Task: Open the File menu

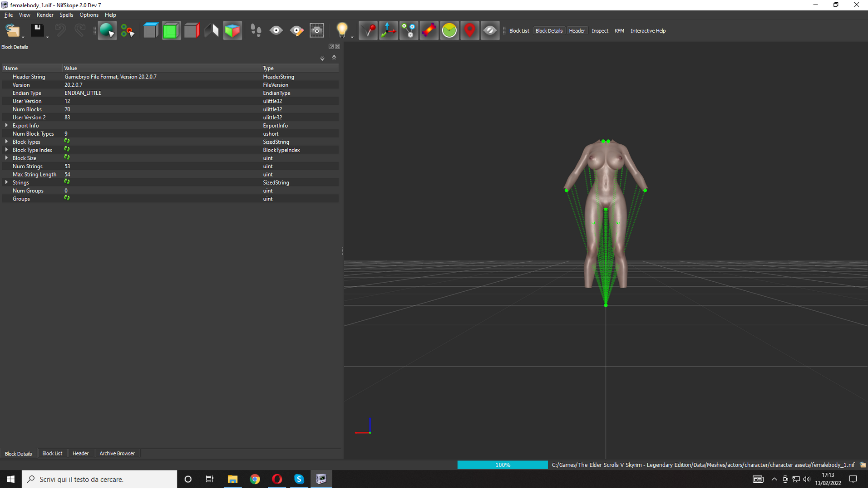Action: point(8,15)
